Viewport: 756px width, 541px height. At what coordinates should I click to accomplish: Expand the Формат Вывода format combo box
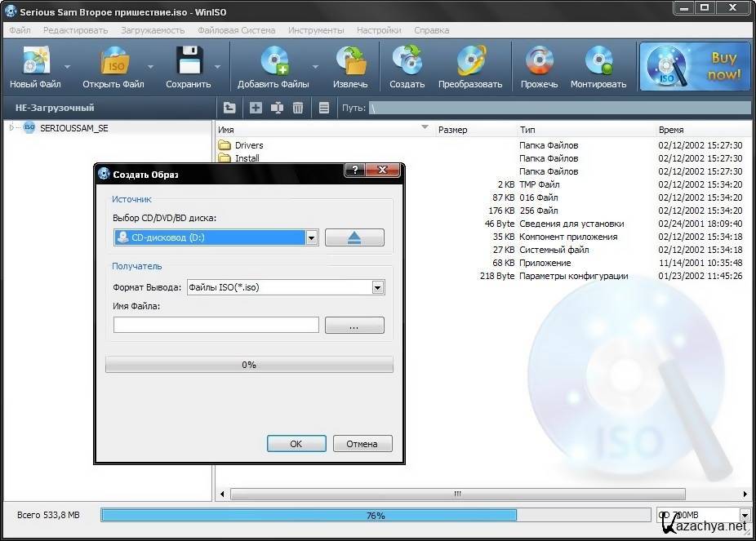[377, 287]
